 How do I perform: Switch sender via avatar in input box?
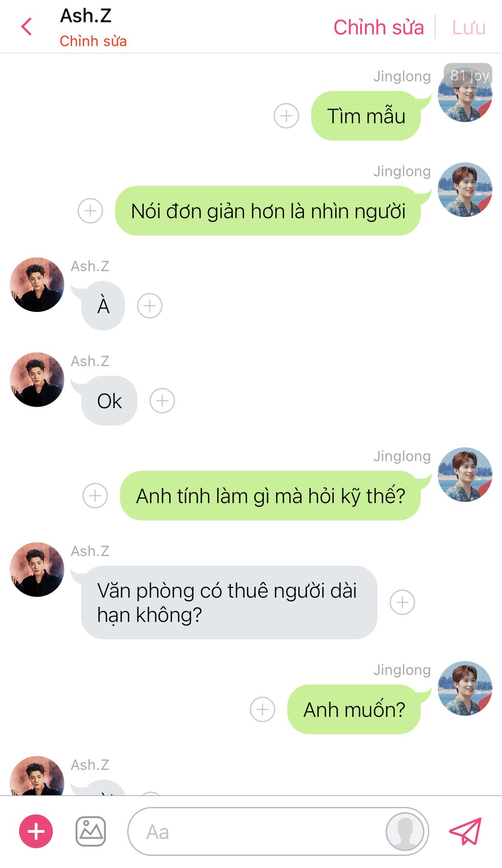click(405, 831)
